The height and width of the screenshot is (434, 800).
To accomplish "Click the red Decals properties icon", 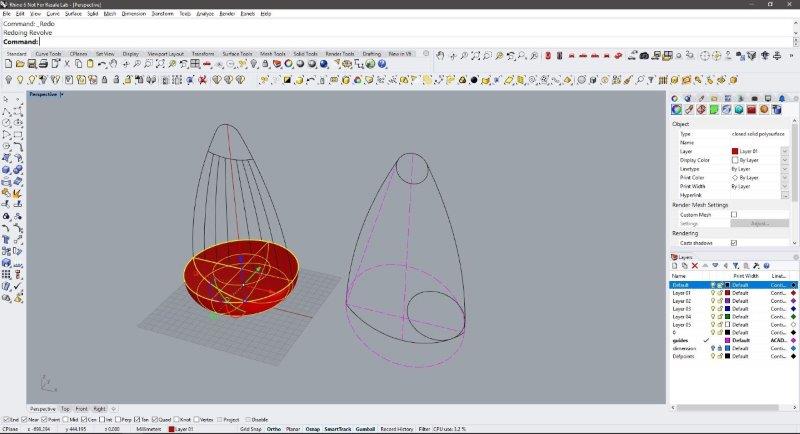I will coord(752,109).
